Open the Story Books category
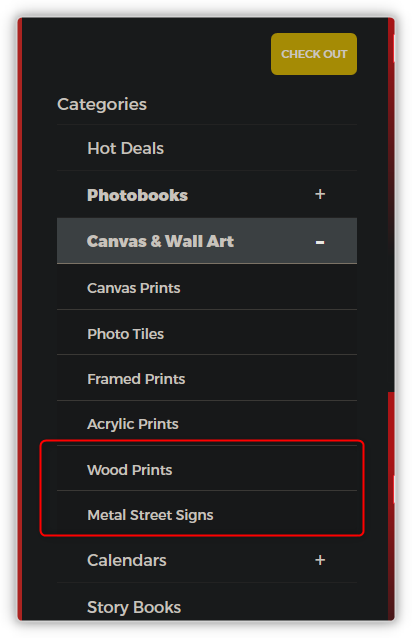Screen dimensions: 412x638 click(134, 607)
